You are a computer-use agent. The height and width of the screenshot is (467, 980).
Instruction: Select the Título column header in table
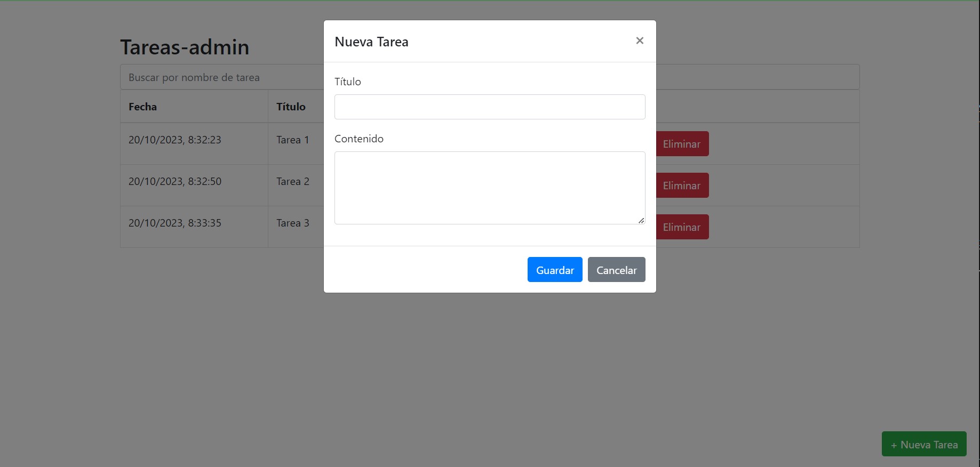291,107
